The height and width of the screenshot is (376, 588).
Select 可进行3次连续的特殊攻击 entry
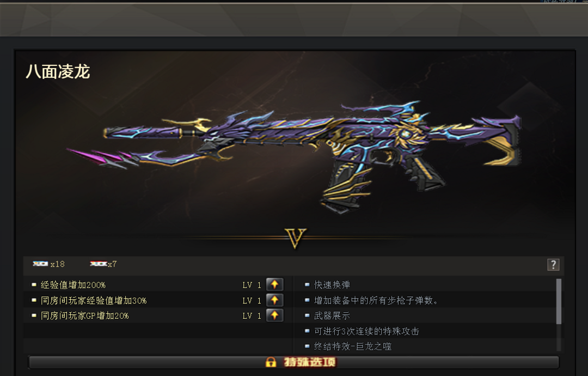coord(366,331)
